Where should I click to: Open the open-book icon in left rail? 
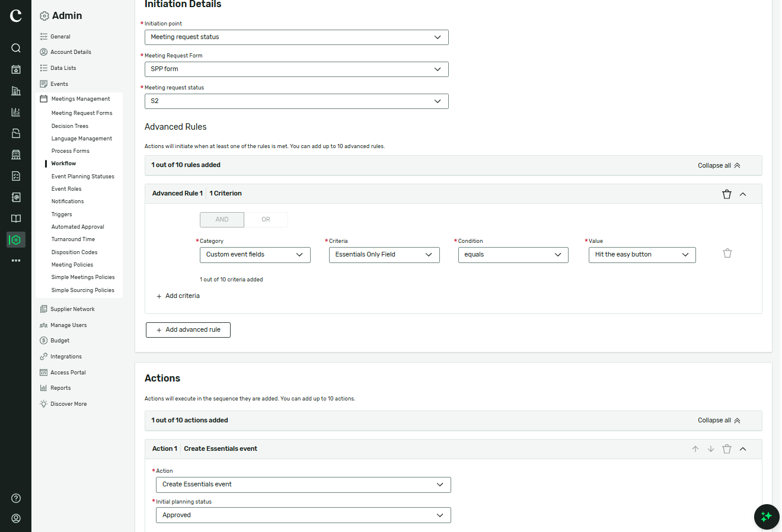[16, 219]
